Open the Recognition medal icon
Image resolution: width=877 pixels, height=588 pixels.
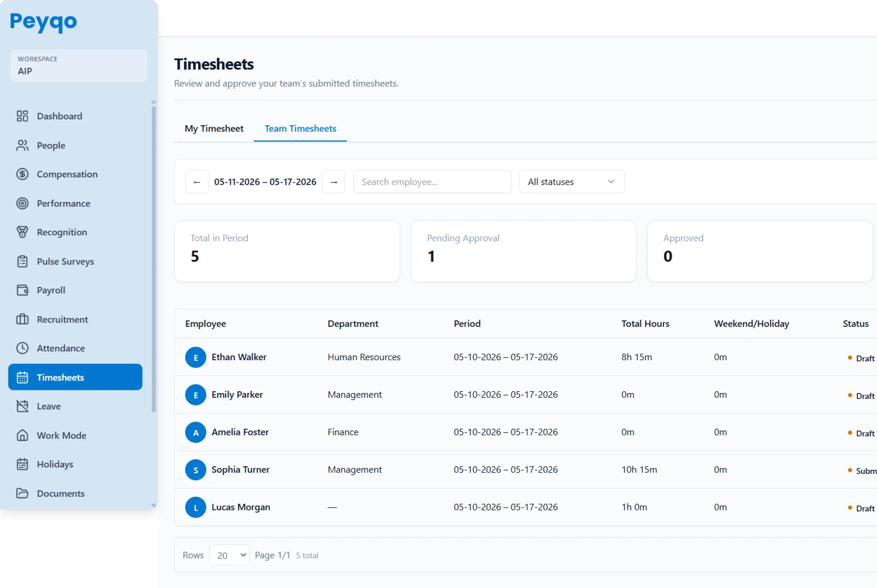coord(22,232)
